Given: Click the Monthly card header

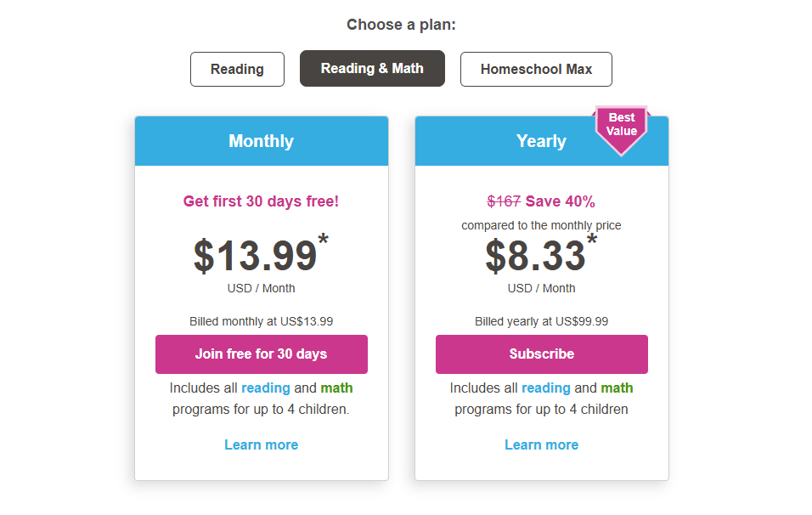Looking at the screenshot, I should pyautogui.click(x=261, y=141).
